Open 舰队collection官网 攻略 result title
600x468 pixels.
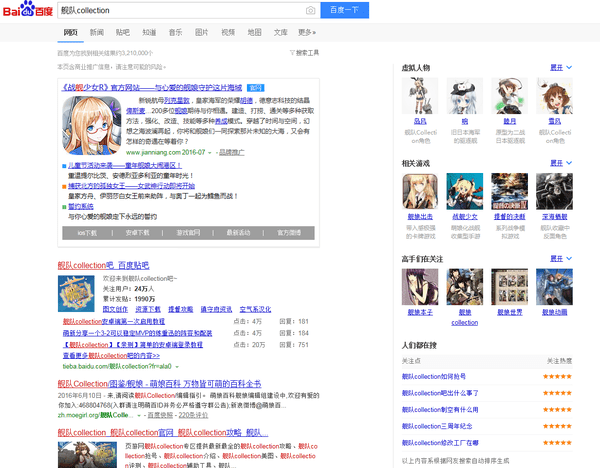(163, 432)
